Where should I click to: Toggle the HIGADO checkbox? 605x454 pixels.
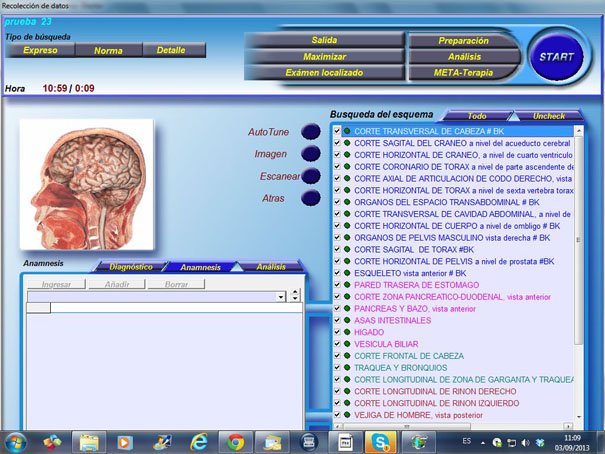tap(337, 332)
